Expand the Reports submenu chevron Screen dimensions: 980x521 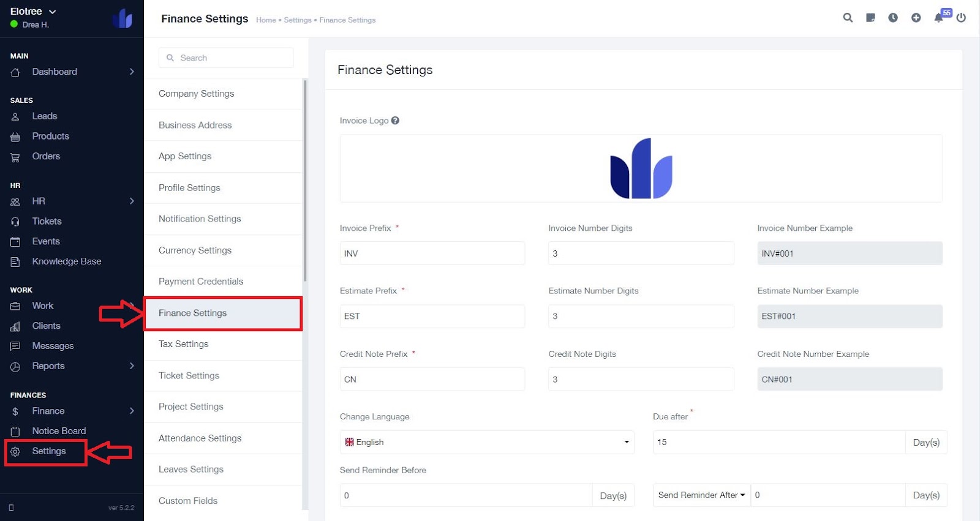click(x=132, y=365)
